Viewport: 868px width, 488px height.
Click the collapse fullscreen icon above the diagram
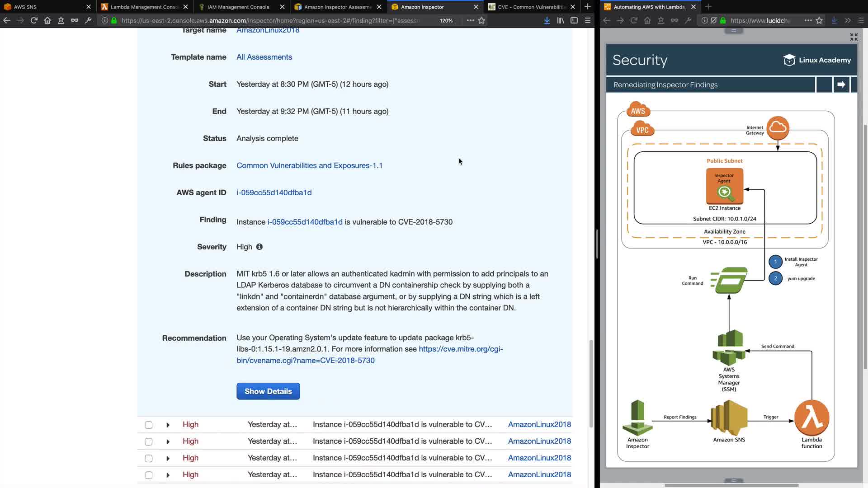coord(854,37)
